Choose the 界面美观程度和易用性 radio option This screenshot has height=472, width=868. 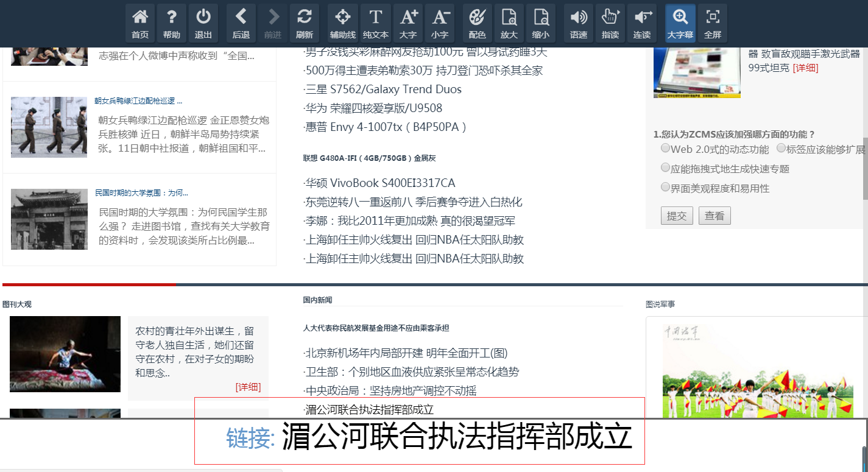click(x=666, y=188)
